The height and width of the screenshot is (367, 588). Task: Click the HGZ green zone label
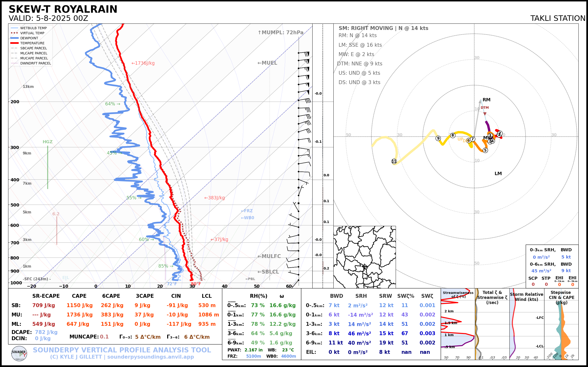click(x=48, y=142)
